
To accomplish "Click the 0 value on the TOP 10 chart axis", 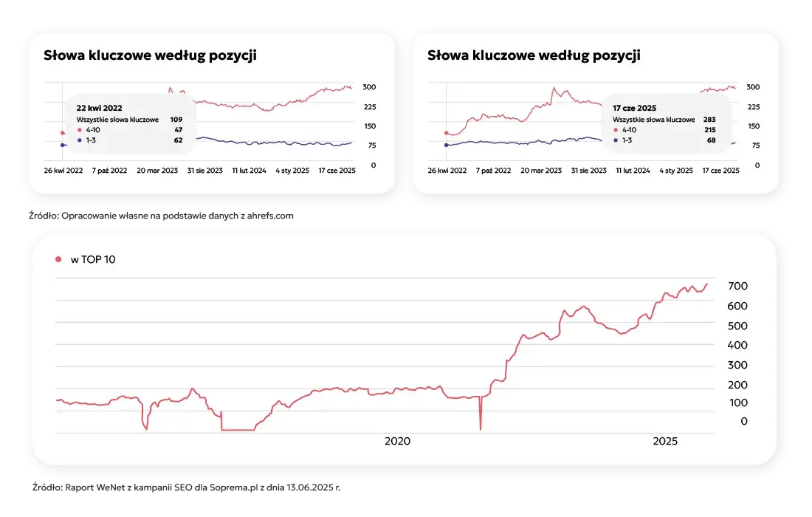I will click(x=744, y=421).
